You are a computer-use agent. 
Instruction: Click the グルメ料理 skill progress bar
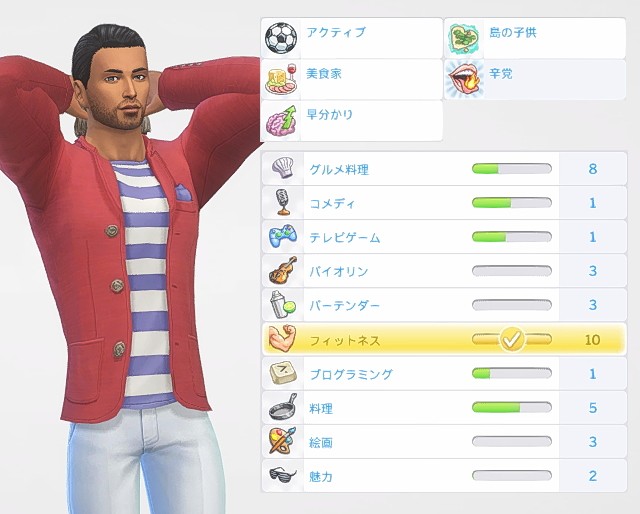[511, 169]
